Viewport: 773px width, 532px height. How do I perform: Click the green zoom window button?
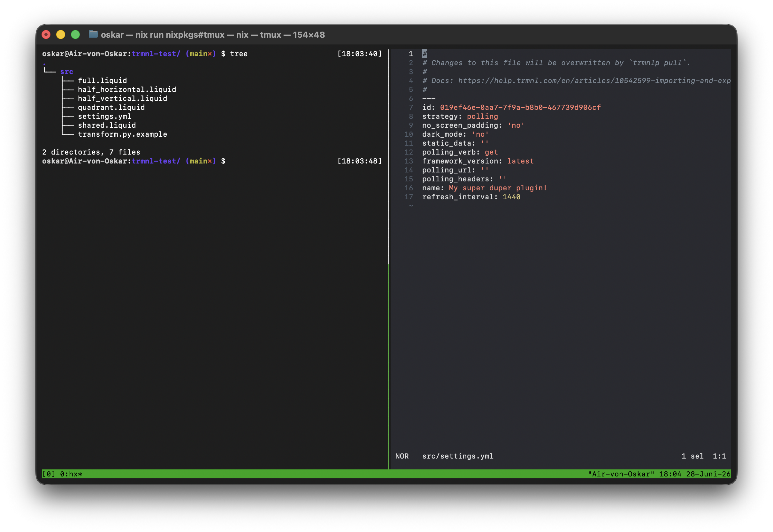point(75,35)
